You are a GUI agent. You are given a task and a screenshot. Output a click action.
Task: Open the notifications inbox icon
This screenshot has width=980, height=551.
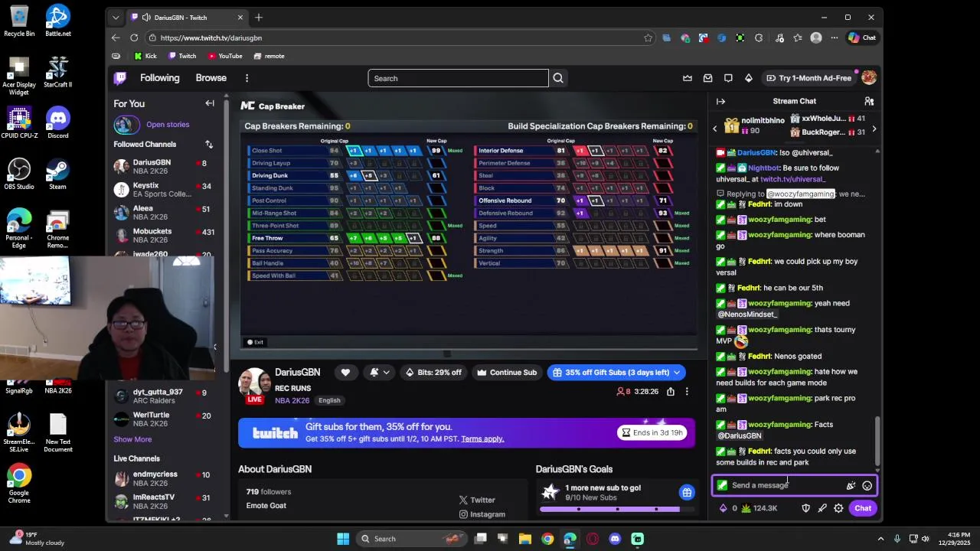(x=707, y=78)
